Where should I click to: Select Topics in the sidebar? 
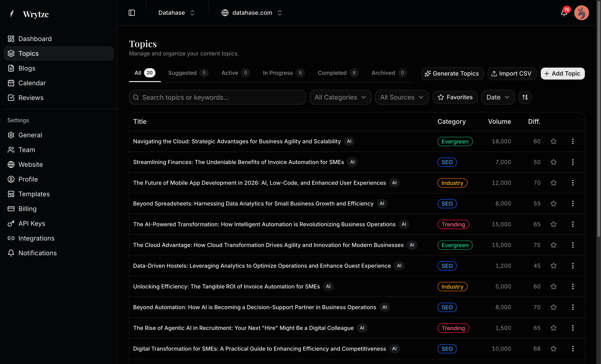59,54
